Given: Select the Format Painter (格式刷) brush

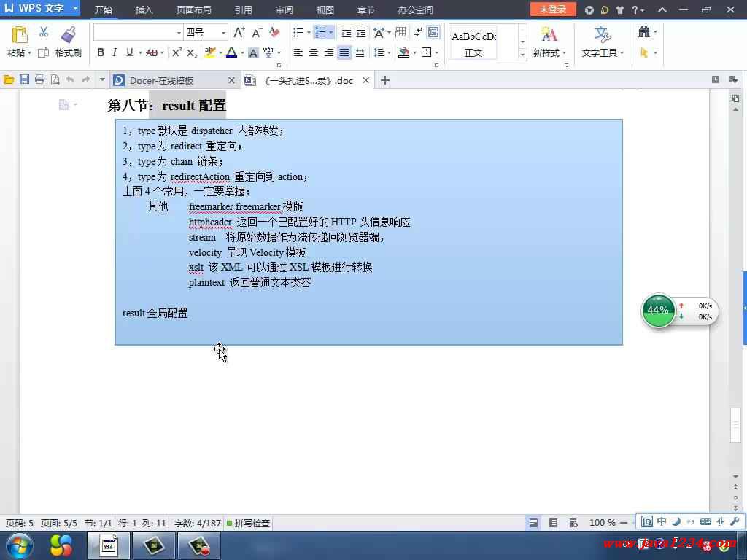Looking at the screenshot, I should click(x=69, y=35).
